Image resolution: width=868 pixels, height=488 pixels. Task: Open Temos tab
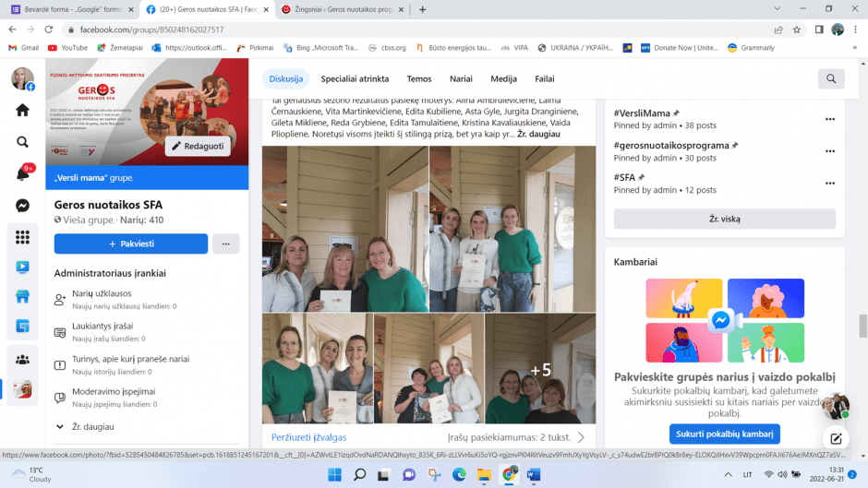pos(419,78)
